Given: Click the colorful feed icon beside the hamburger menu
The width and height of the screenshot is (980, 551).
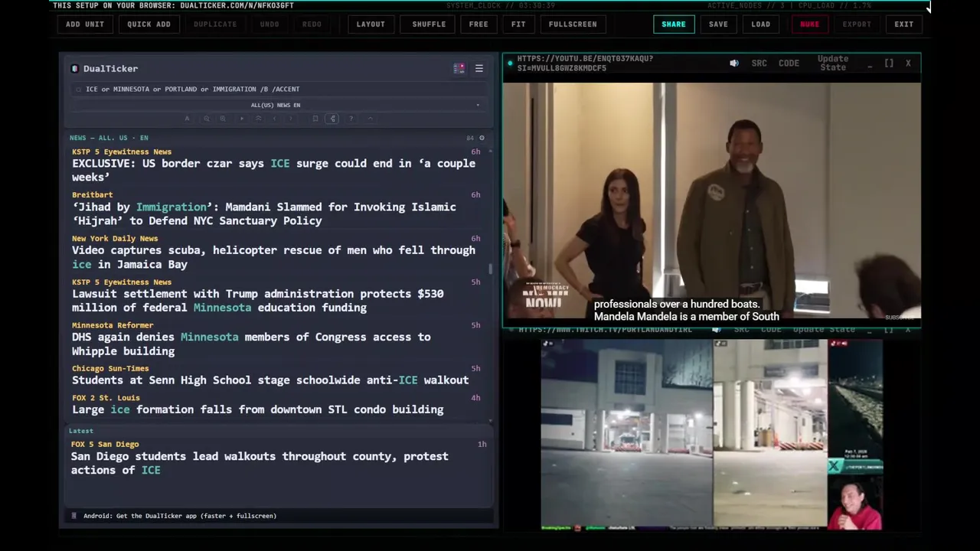Looking at the screenshot, I should (459, 68).
